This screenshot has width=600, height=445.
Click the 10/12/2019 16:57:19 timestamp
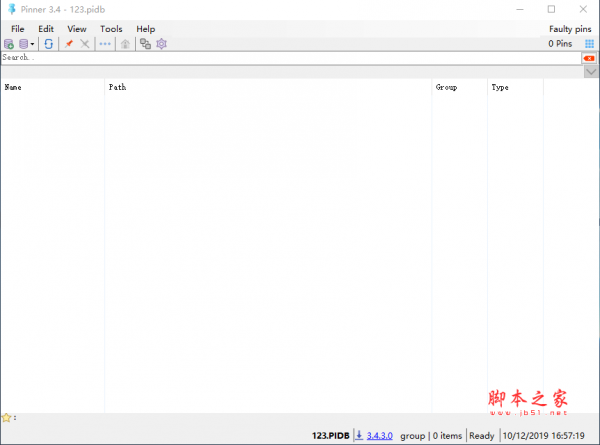543,436
